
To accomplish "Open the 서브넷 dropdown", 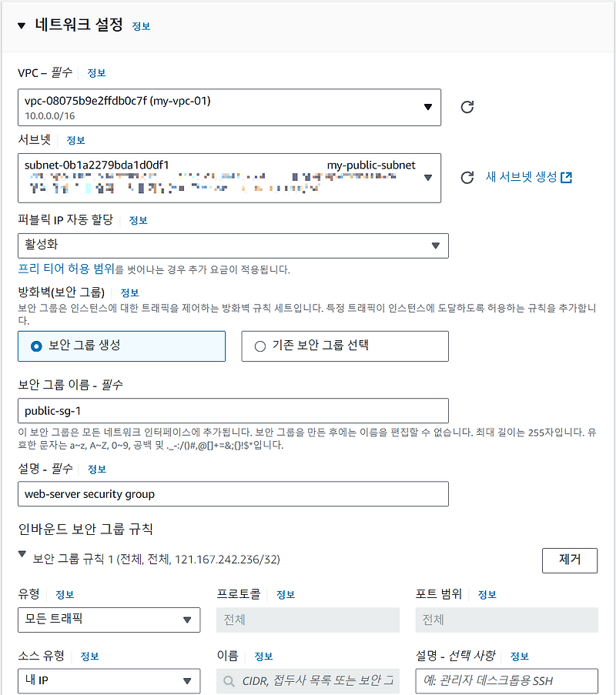I will point(429,178).
